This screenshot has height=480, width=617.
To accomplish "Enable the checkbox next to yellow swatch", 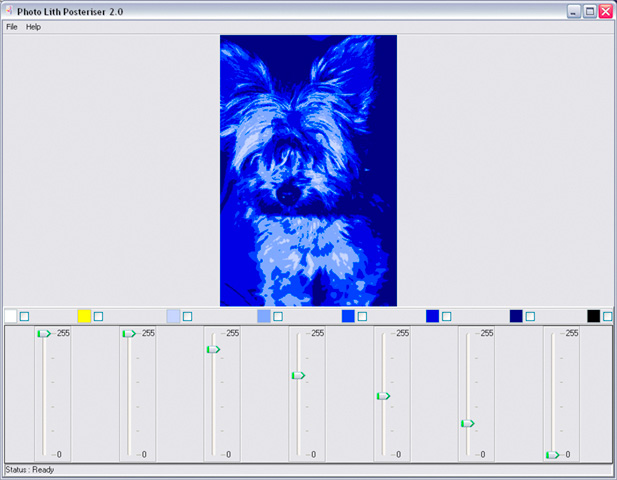I will [99, 316].
